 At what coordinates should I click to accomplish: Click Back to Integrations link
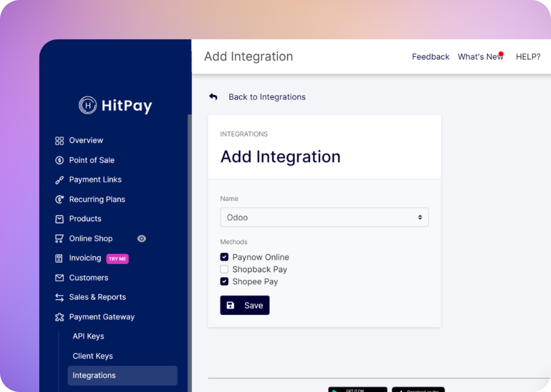tap(267, 97)
